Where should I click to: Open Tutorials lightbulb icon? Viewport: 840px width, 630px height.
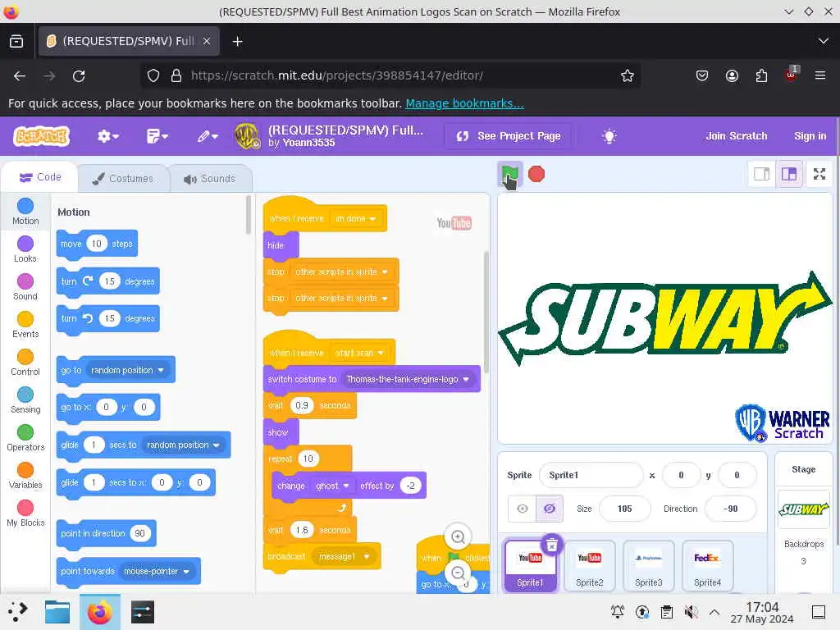(x=609, y=137)
